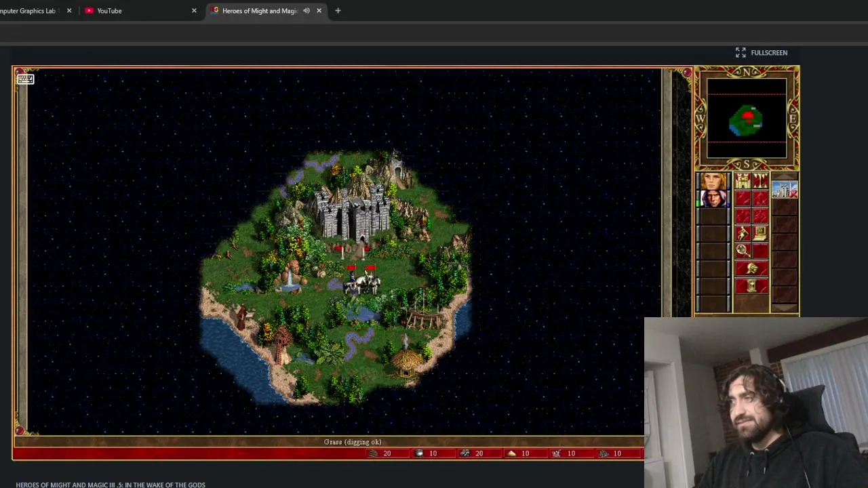Click the thatched hut on the map

click(407, 363)
